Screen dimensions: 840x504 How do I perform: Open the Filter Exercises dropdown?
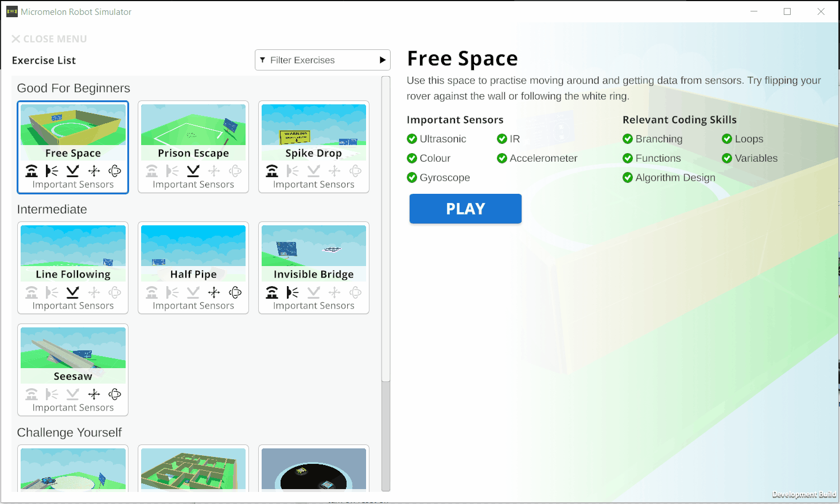click(322, 60)
